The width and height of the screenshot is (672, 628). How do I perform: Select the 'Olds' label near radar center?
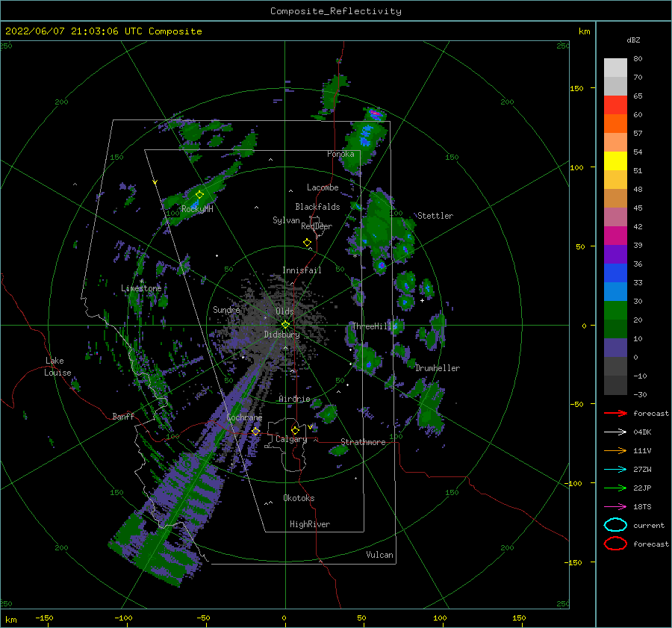pos(284,311)
